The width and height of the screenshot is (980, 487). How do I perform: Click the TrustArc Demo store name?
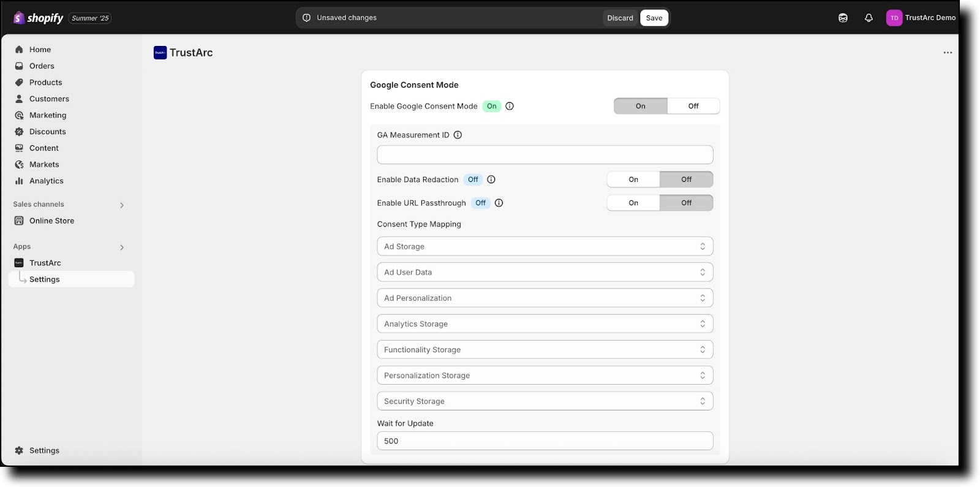click(x=930, y=18)
